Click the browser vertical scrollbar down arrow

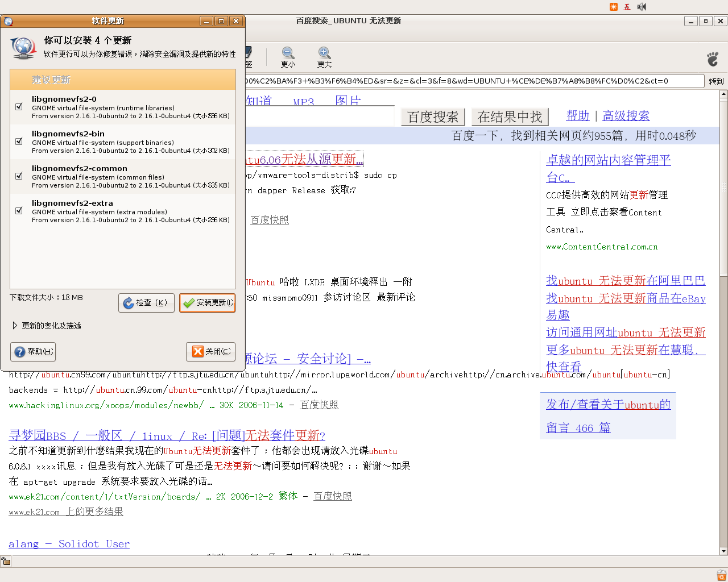point(723,551)
